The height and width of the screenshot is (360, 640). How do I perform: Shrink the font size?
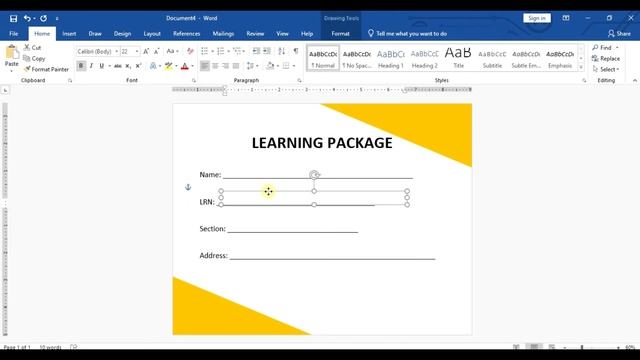(156, 51)
